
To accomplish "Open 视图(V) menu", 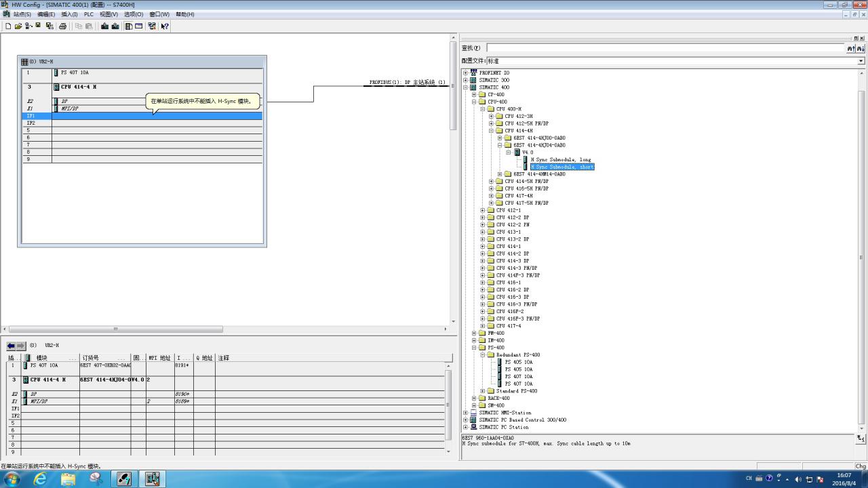I will tap(108, 14).
